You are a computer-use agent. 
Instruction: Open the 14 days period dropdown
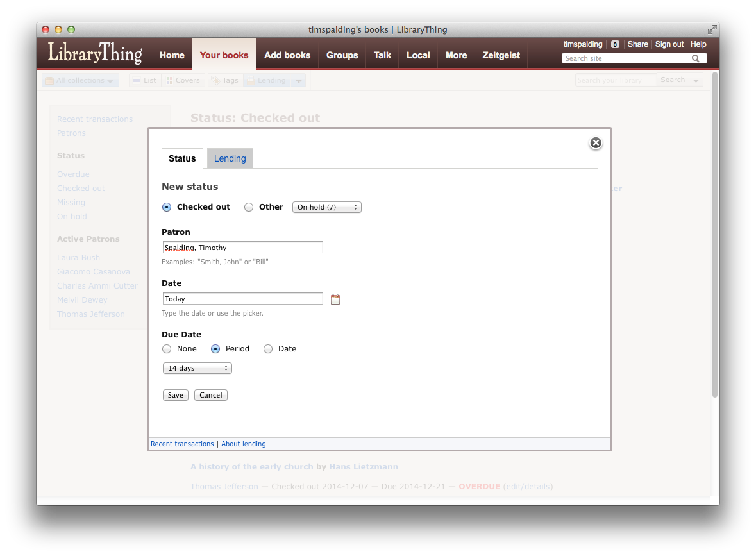pos(197,368)
